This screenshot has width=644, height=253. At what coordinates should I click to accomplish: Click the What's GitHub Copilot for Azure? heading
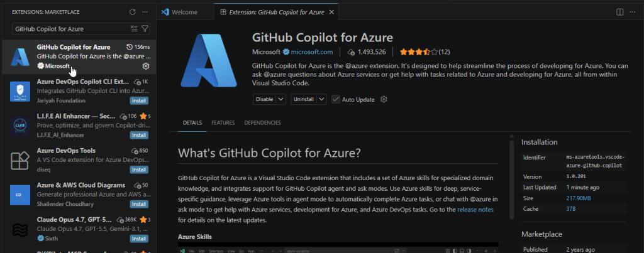(x=269, y=153)
